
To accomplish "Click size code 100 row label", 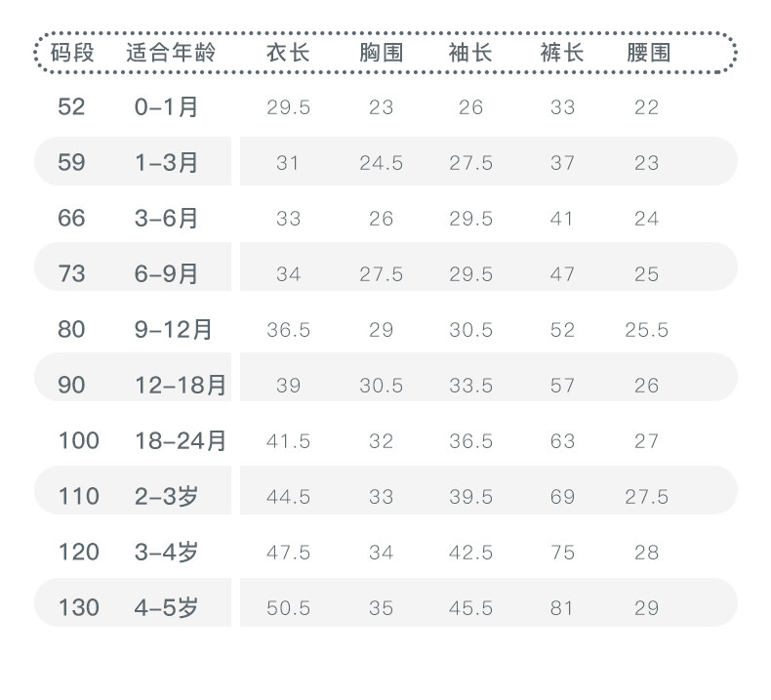I will click(78, 440).
